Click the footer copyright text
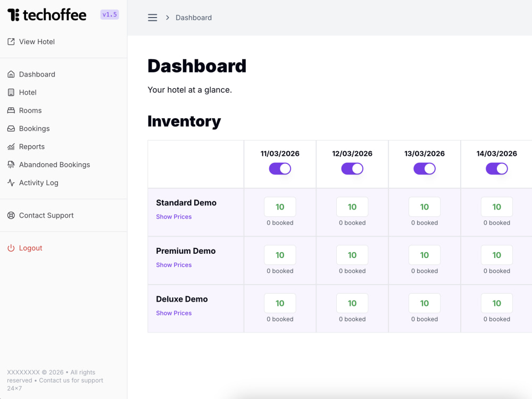The height and width of the screenshot is (399, 532). [55, 380]
